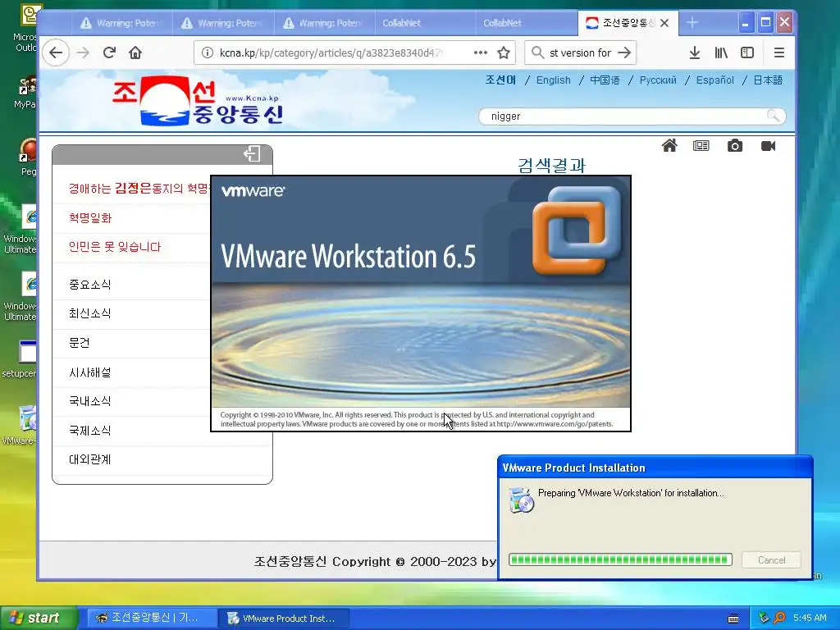The height and width of the screenshot is (630, 840).
Task: Show site information icon in address bar
Action: click(208, 52)
